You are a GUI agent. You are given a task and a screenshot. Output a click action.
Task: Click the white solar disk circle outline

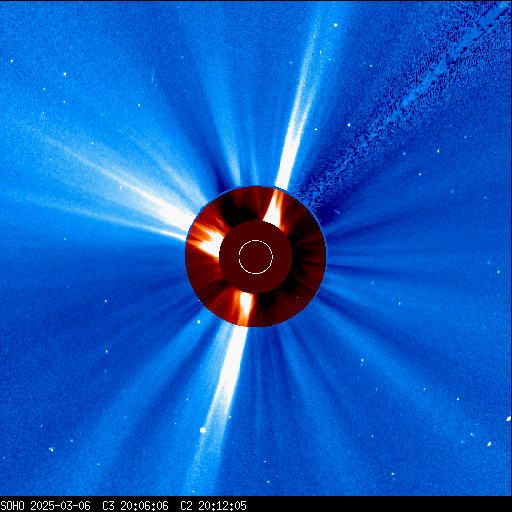pos(256,257)
